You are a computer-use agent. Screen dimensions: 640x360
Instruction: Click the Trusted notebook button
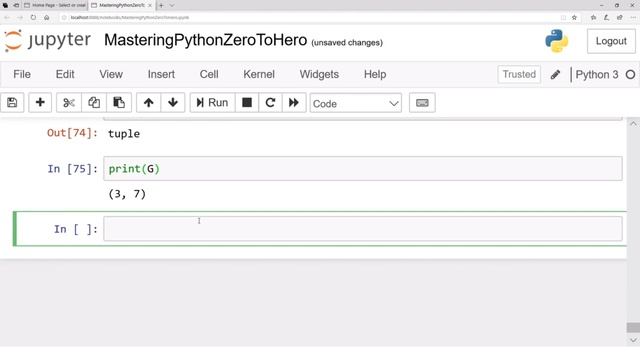(519, 74)
